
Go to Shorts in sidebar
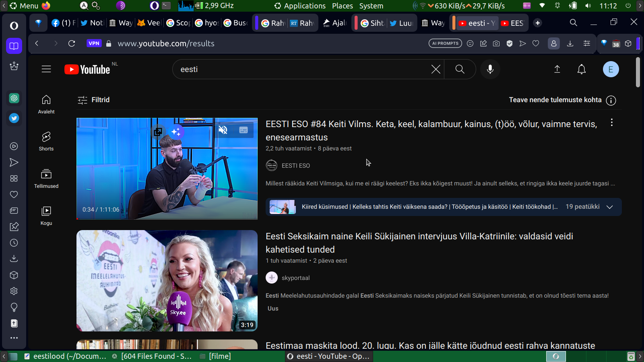point(46,141)
